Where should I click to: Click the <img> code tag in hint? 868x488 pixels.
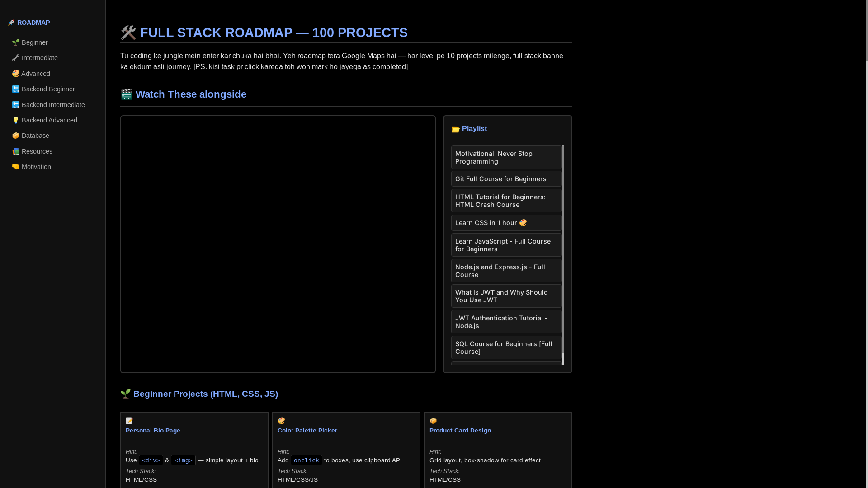tap(183, 460)
